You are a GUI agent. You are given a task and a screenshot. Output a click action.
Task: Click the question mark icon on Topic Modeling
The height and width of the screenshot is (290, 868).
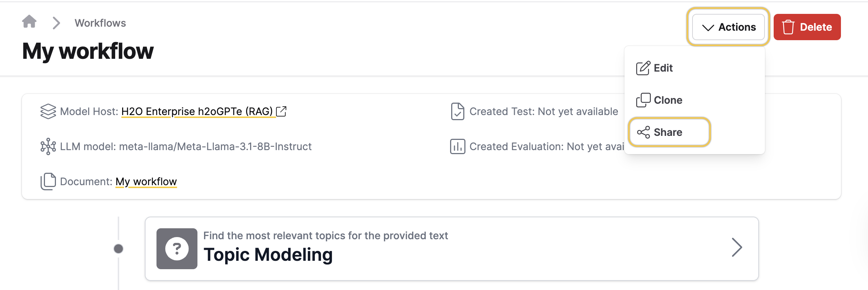177,248
